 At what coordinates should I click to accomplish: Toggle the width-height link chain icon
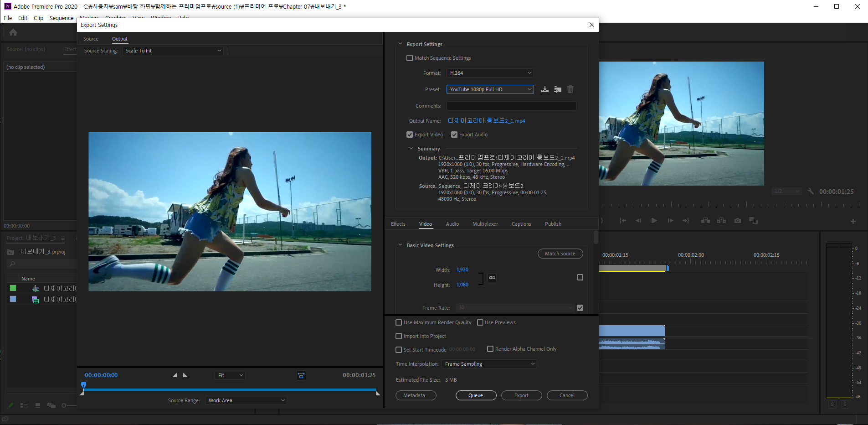coord(492,278)
